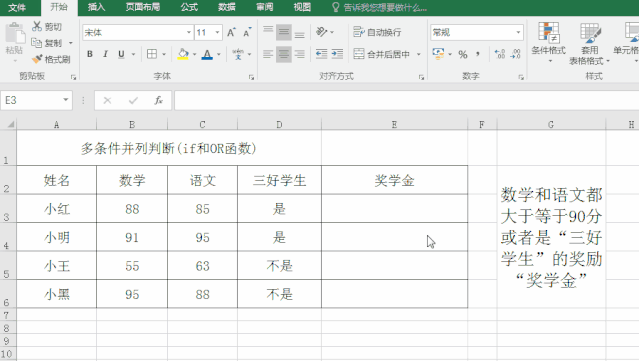Viewport: 639px width, 361px height.
Task: Open the font name dropdown (宋体)
Action: (189, 32)
